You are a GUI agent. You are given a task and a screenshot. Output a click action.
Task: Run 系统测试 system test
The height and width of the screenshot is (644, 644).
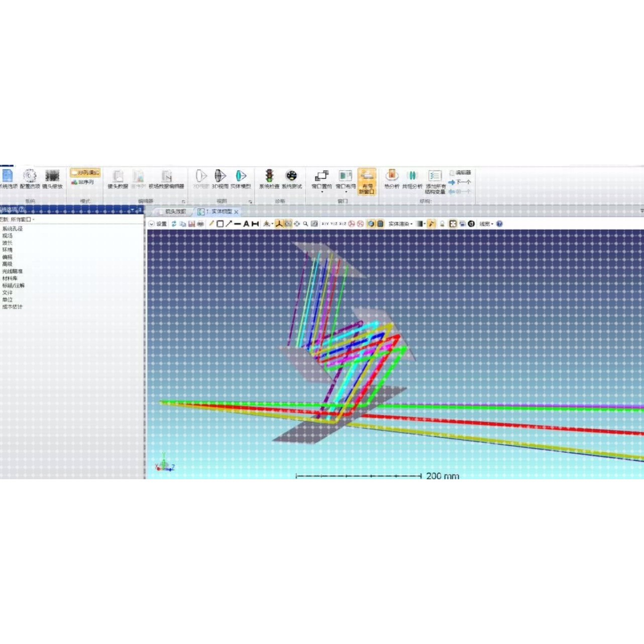point(291,179)
